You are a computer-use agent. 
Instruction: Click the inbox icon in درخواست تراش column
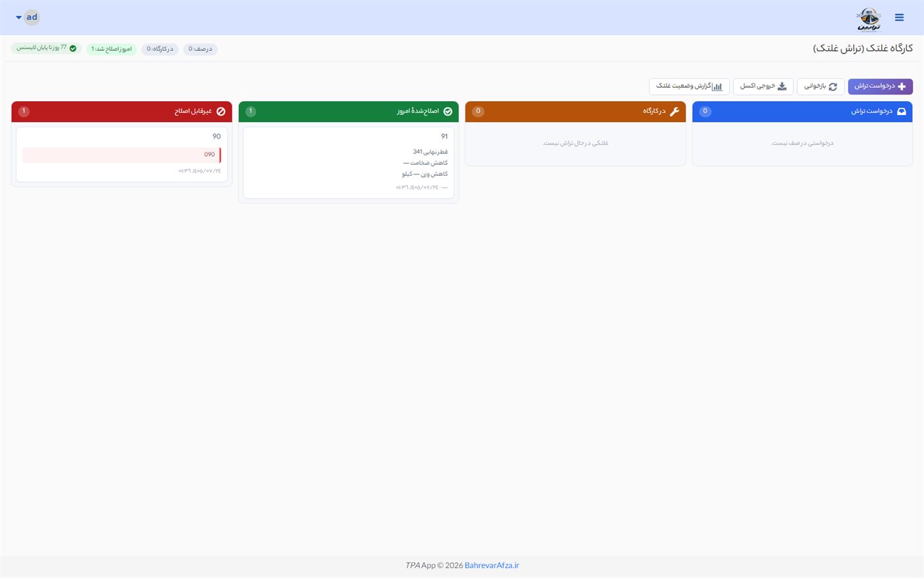coord(902,112)
